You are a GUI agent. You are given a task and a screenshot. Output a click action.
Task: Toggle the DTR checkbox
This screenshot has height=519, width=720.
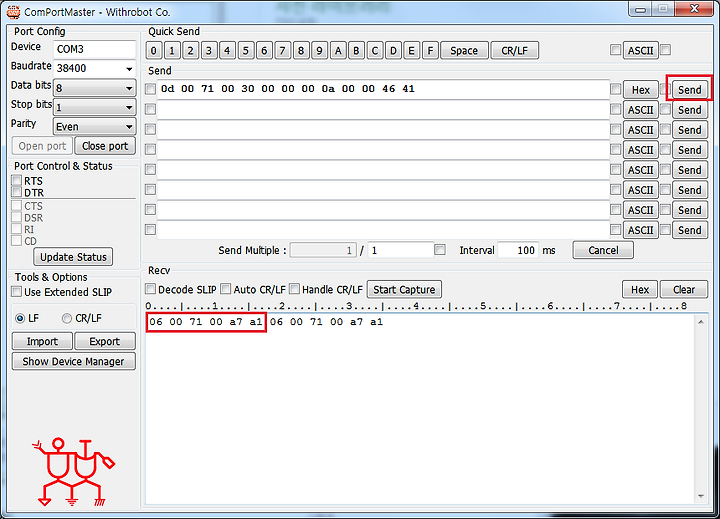pos(17,192)
